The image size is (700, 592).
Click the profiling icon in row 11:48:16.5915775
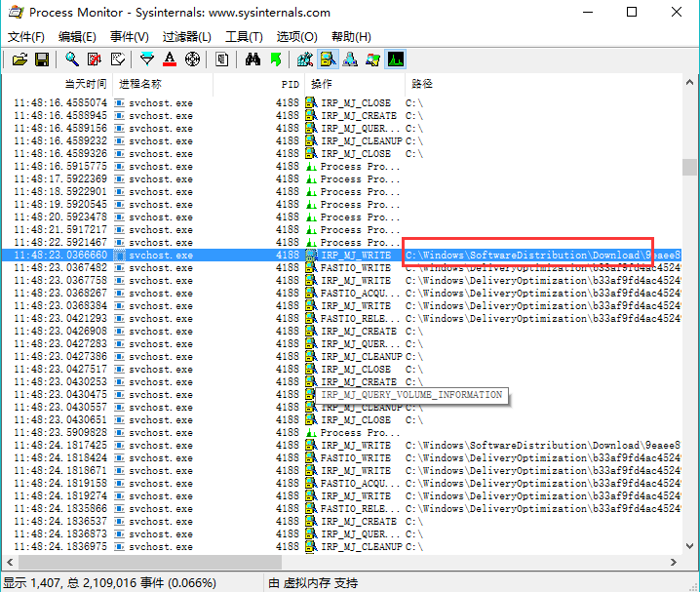pyautogui.click(x=311, y=167)
